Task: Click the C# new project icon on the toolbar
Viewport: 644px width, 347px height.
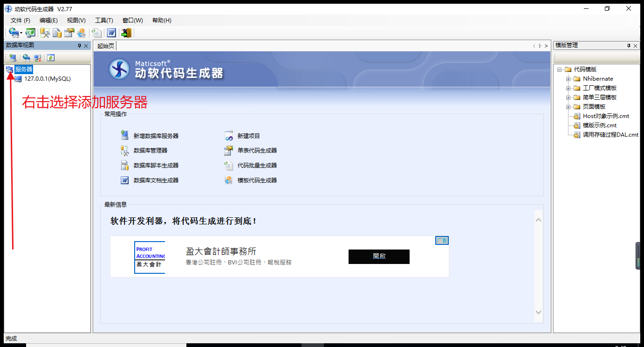Action: (x=30, y=33)
